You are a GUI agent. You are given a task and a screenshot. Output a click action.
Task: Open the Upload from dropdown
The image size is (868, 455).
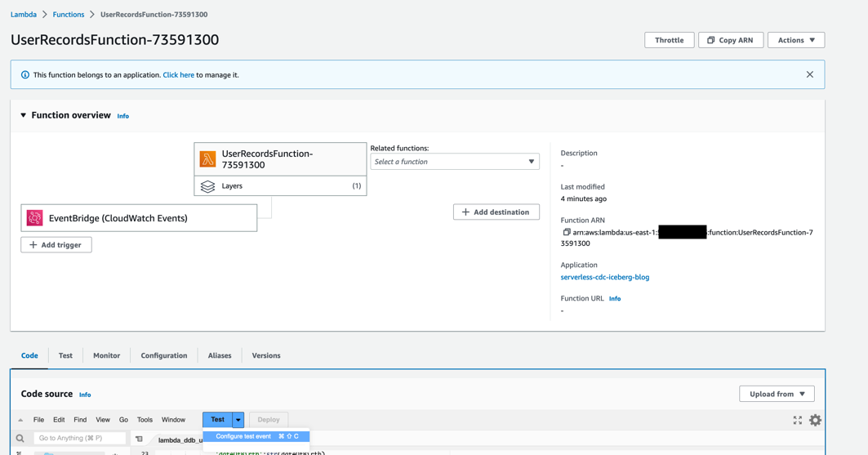(777, 394)
